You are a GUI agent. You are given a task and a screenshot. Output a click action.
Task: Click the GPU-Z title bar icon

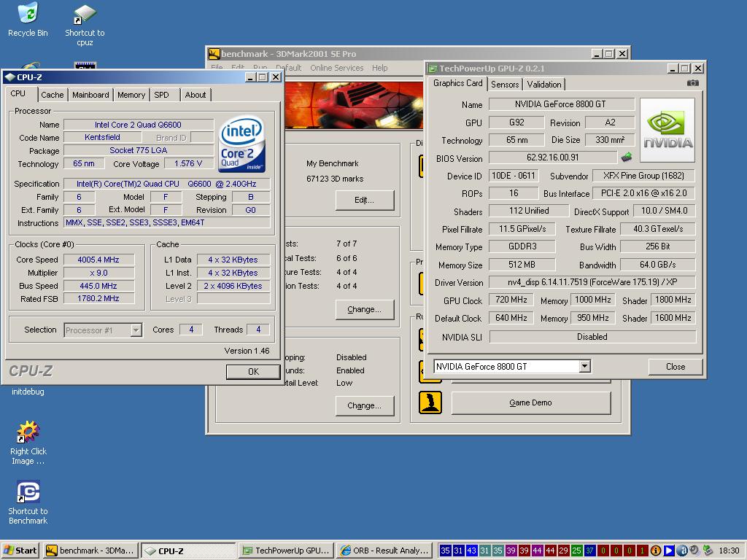click(x=433, y=69)
